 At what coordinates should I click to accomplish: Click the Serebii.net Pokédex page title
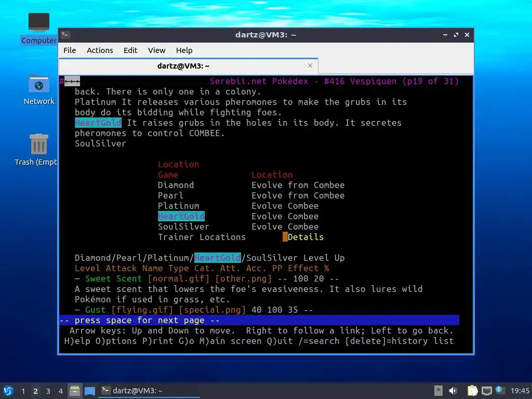click(x=334, y=81)
